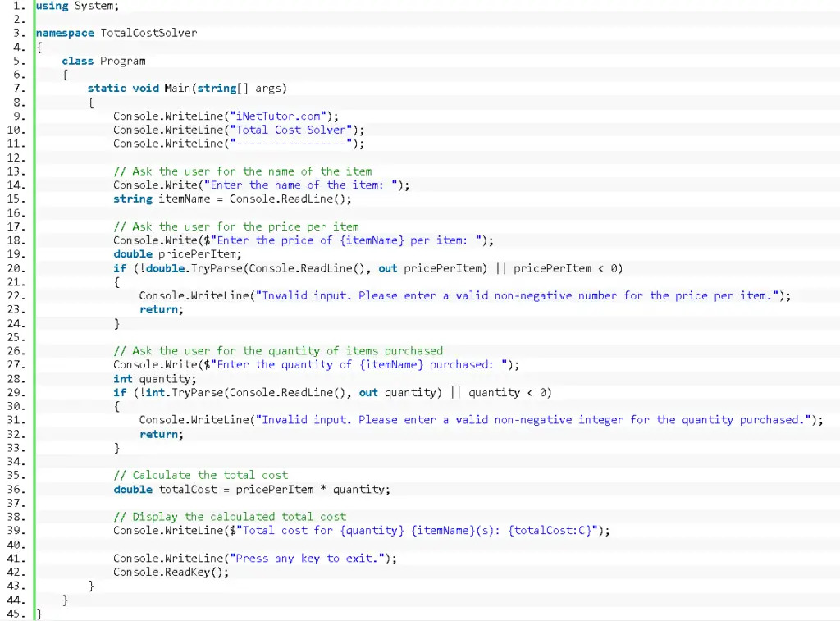The image size is (840, 621).
Task: Click the static void Main method signature
Action: click(189, 88)
